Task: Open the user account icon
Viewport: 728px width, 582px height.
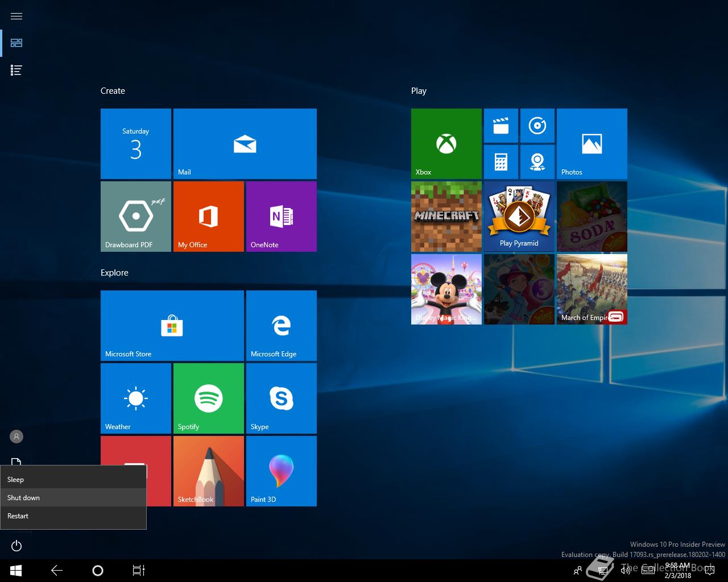Action: pyautogui.click(x=16, y=436)
